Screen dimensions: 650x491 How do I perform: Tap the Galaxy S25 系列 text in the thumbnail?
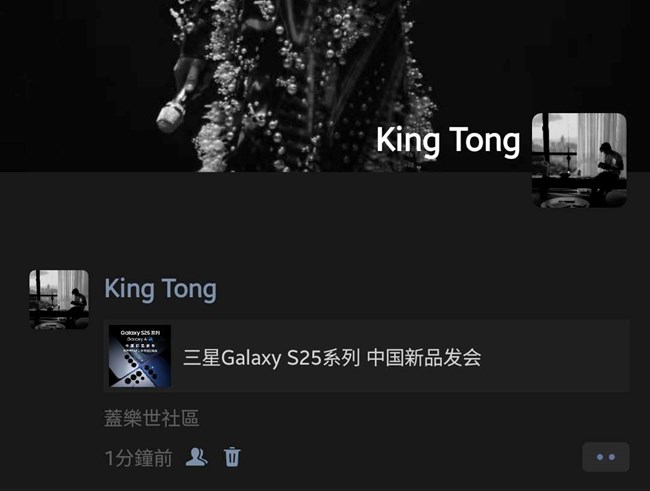point(140,333)
